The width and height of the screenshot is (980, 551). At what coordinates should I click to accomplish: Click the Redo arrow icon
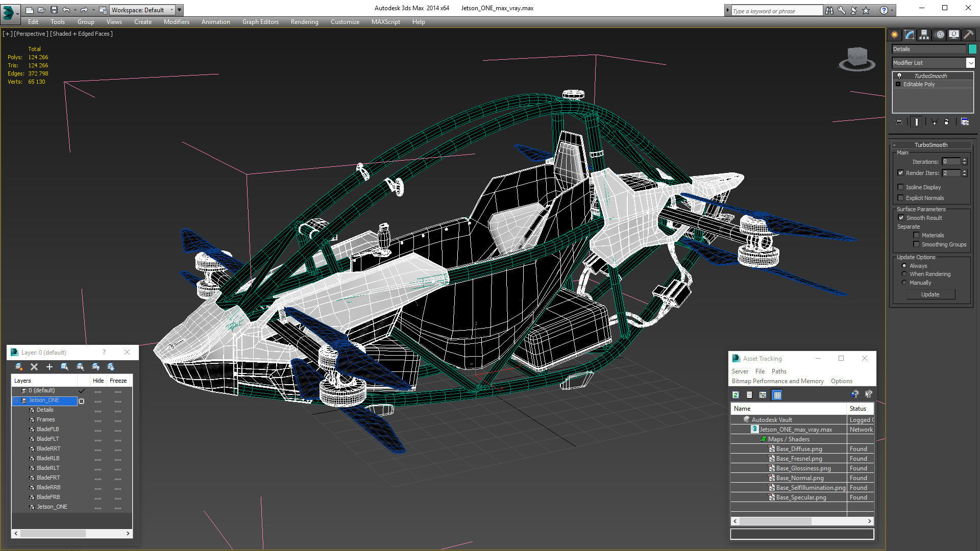(x=84, y=10)
